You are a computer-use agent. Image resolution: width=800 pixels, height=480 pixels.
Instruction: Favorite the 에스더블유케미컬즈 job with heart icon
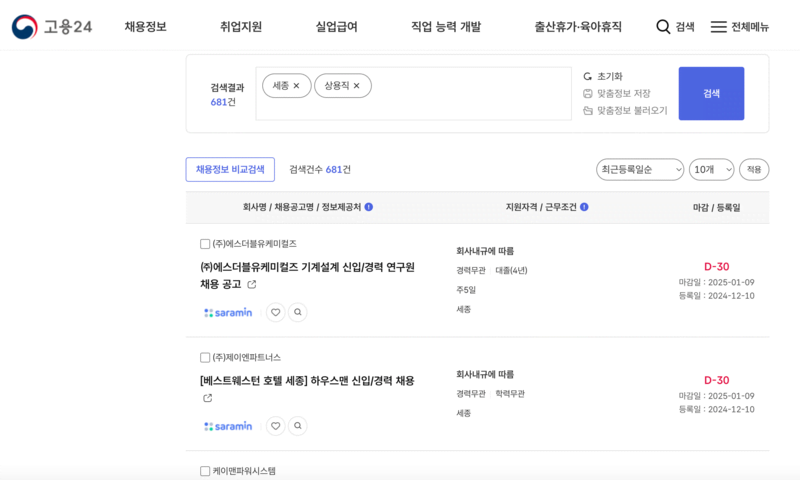pos(276,312)
